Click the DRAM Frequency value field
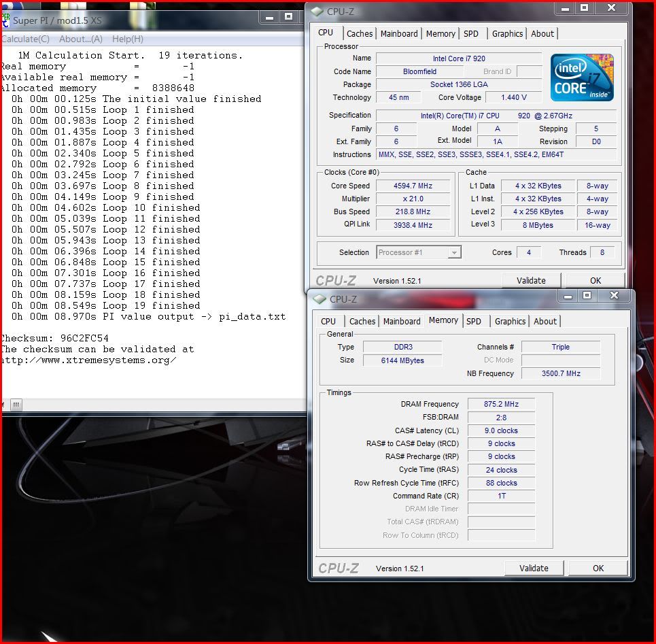656x644 pixels. tap(501, 404)
